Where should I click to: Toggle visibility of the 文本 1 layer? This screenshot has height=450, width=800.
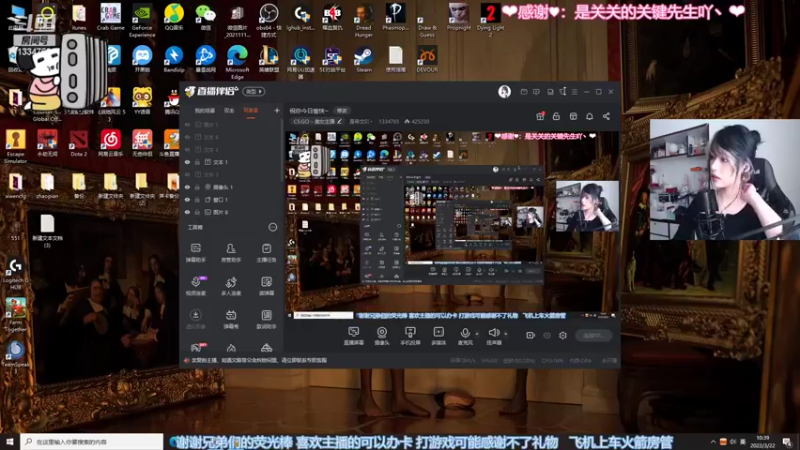187,162
